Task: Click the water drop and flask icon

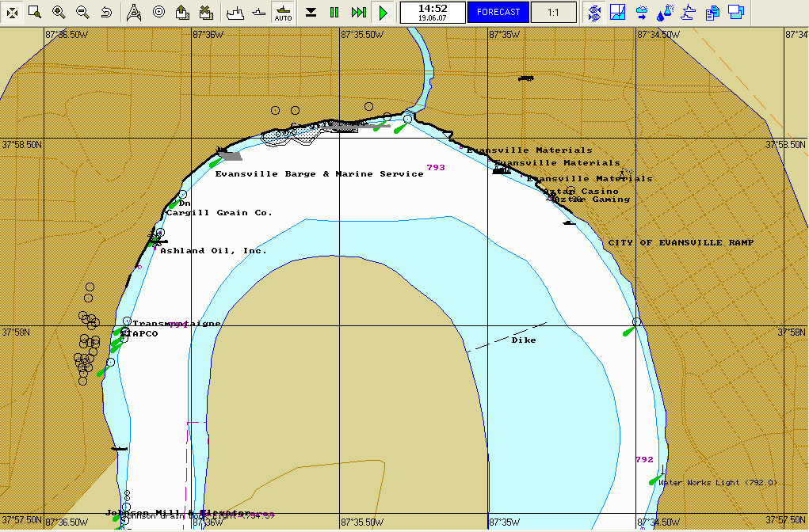Action: (665, 13)
